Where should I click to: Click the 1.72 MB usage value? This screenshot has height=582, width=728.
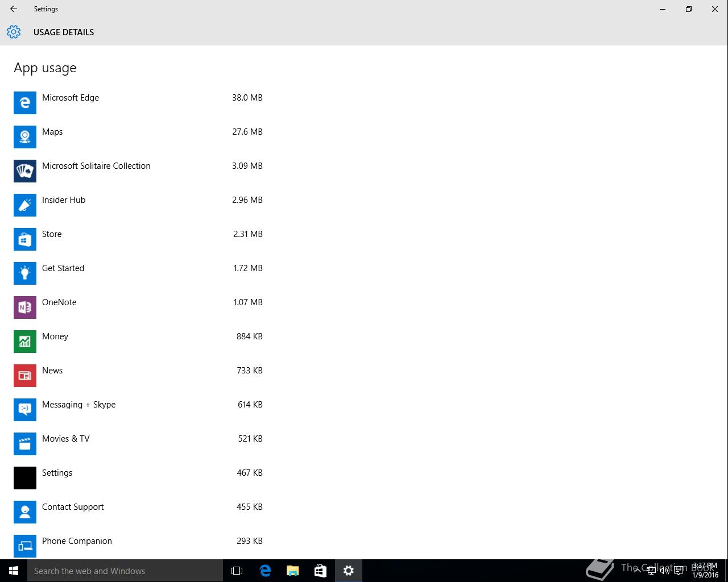tap(248, 268)
